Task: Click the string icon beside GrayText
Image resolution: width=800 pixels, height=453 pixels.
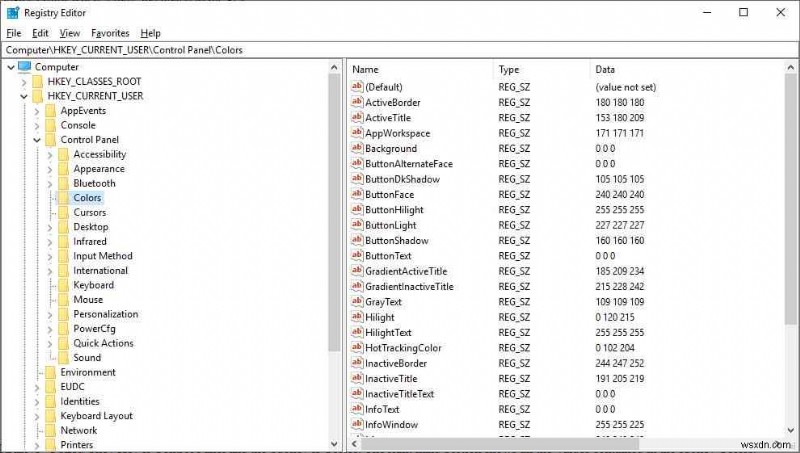Action: click(x=357, y=301)
